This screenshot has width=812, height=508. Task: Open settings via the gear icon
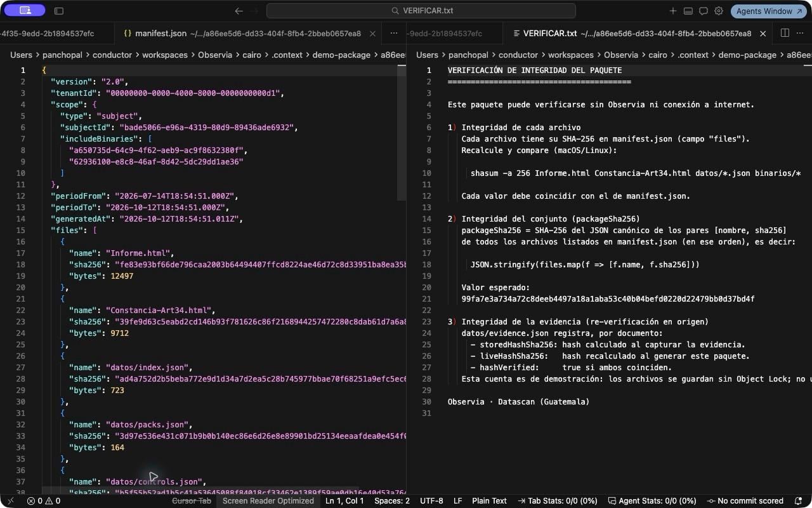719,11
